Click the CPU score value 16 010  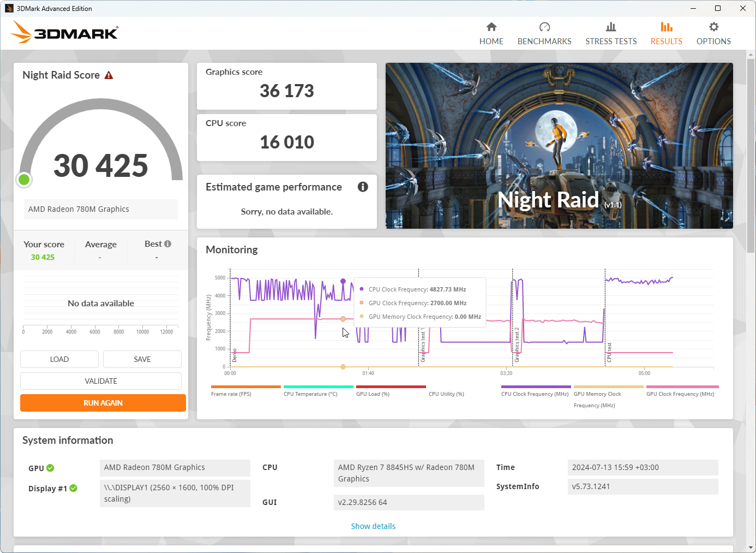click(x=287, y=142)
